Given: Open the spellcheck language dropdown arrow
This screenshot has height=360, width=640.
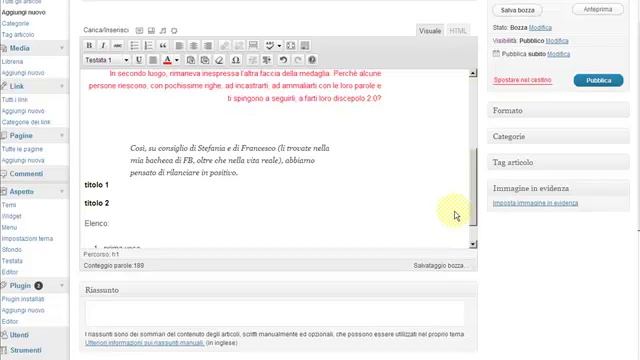Looking at the screenshot, I should 279,45.
